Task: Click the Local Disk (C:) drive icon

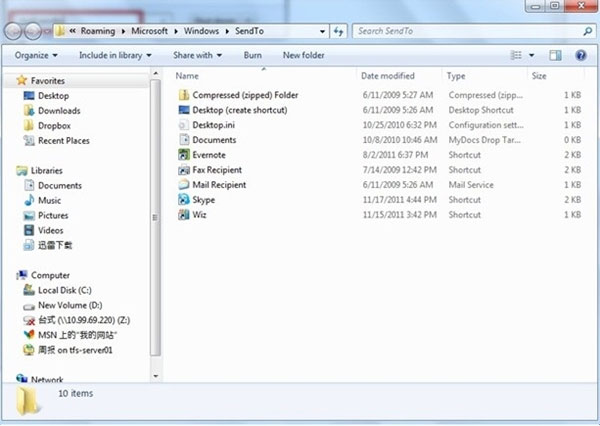Action: [29, 290]
